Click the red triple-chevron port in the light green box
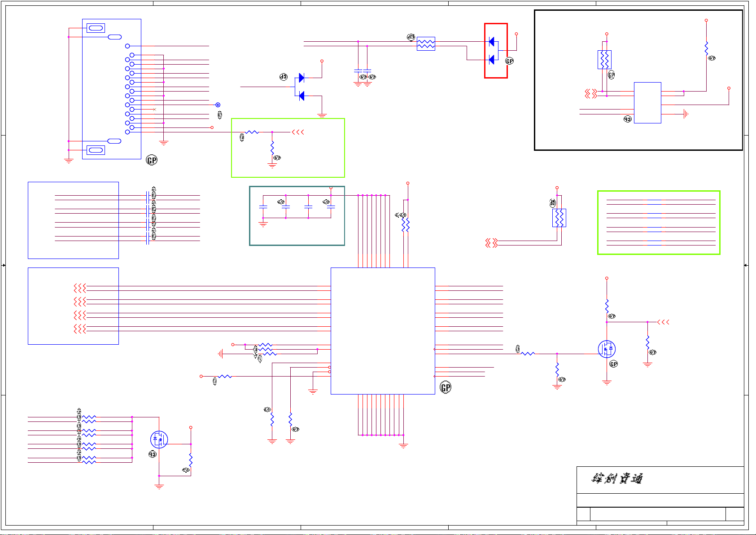 [x=298, y=132]
